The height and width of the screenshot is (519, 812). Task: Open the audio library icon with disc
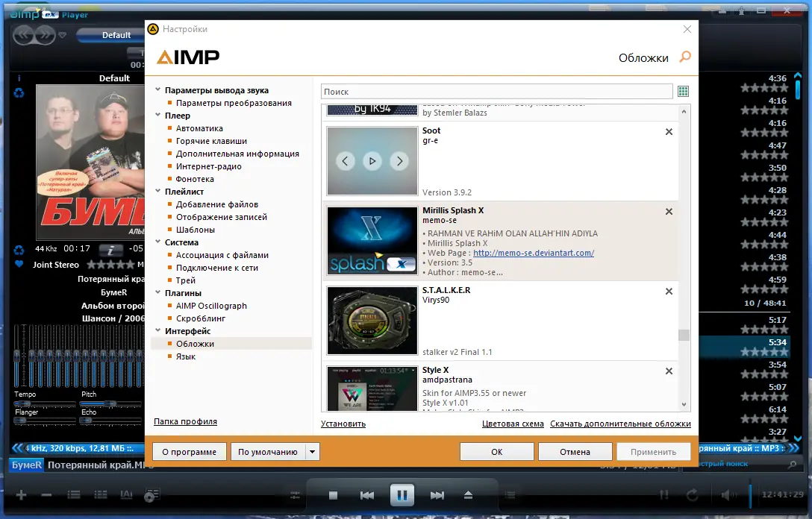(x=152, y=495)
